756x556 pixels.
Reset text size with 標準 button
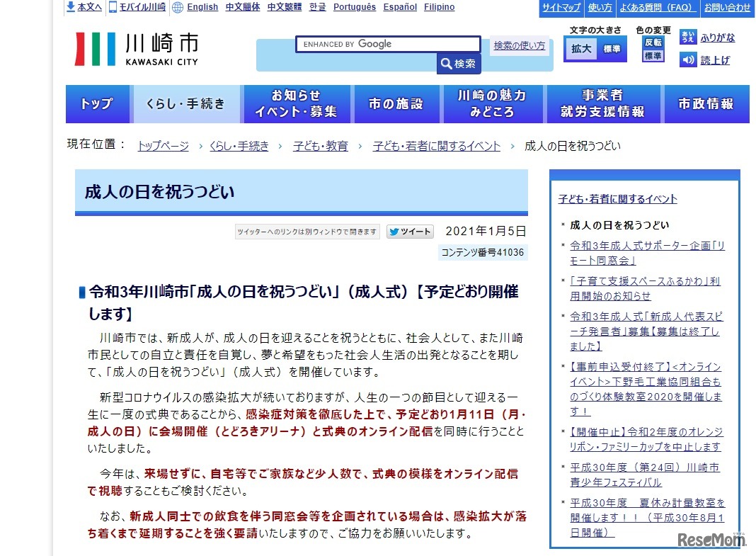coord(612,49)
